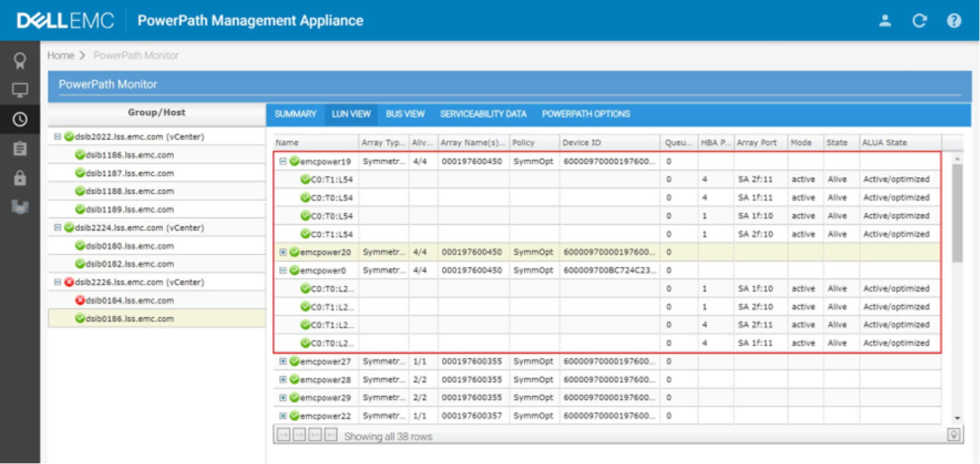Open the clipboard reports sidebar icon

point(20,149)
